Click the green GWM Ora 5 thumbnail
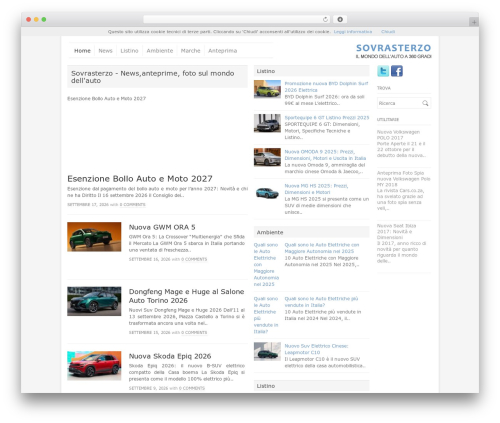Image resolution: width=500 pixels, height=423 pixels. pos(94,237)
